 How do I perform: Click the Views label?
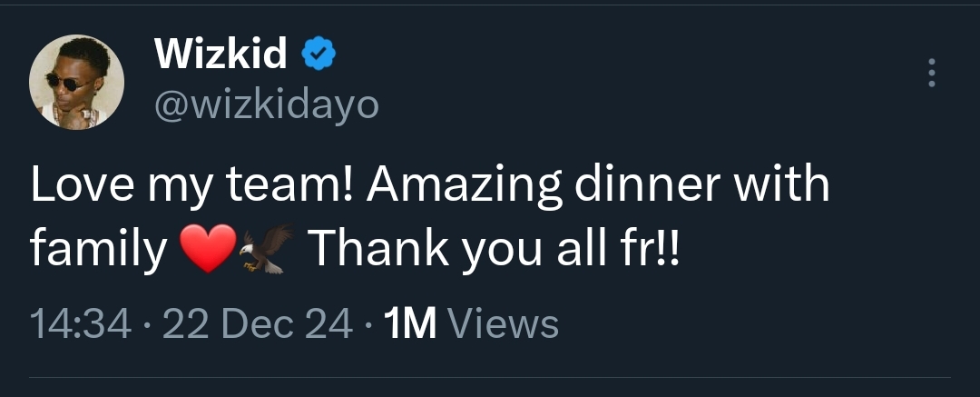pyautogui.click(x=503, y=324)
